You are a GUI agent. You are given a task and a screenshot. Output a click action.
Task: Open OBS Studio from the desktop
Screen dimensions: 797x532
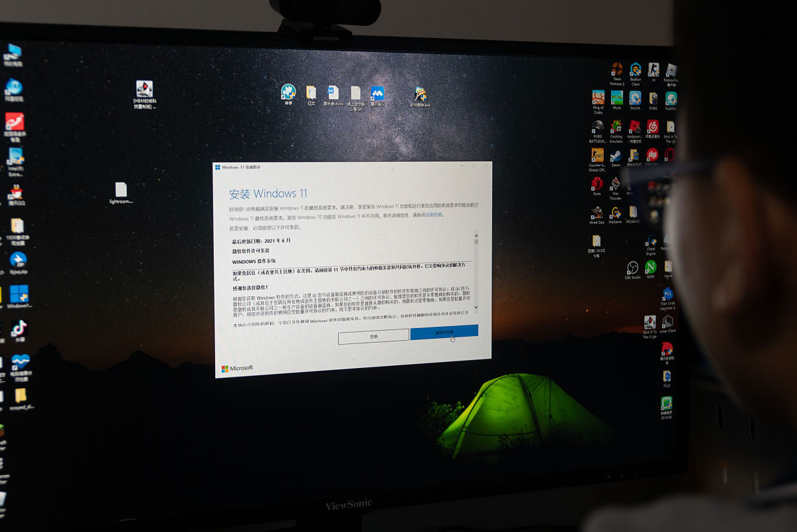[632, 268]
